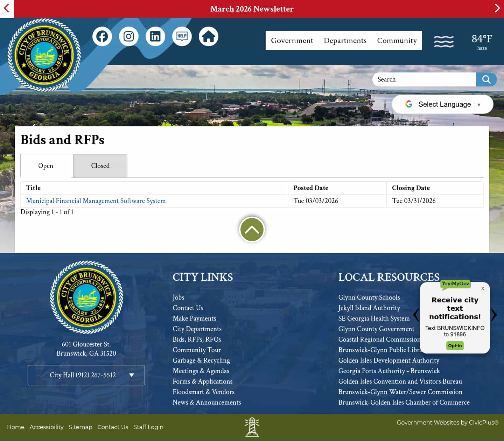
Task: Click the Opt-In button for text notifications
Action: (x=455, y=345)
